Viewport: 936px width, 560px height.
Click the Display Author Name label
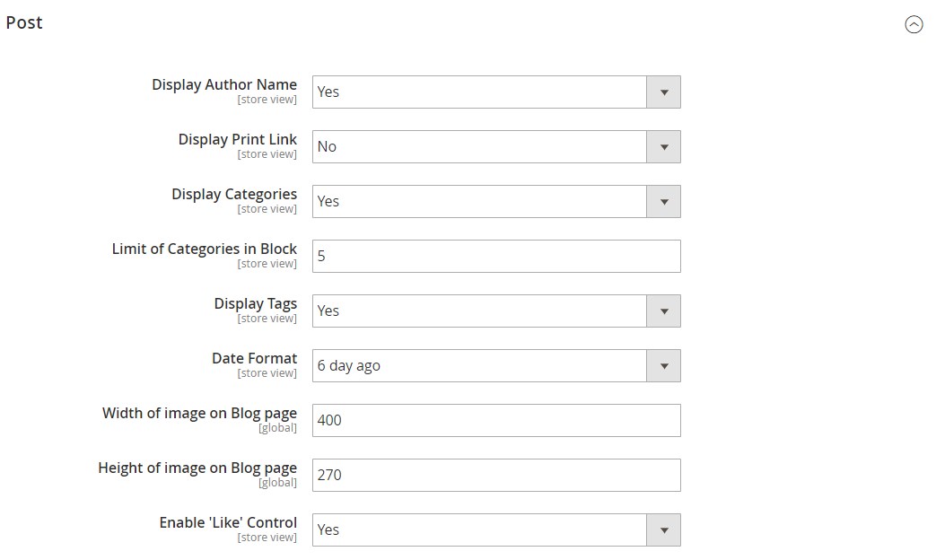coord(224,84)
